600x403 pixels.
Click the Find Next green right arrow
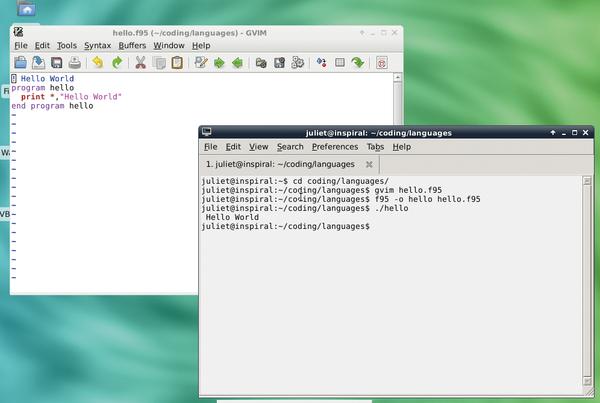pyautogui.click(x=219, y=62)
